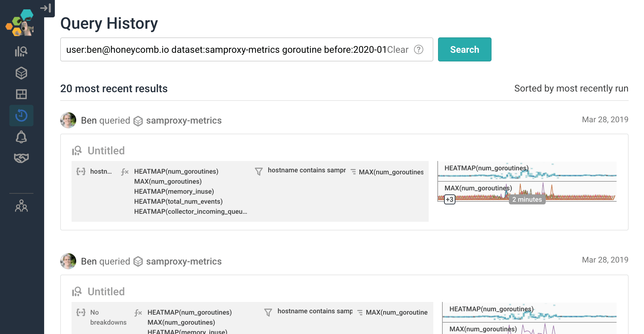Image resolution: width=644 pixels, height=334 pixels.
Task: Click Ben's avatar on first result
Action: point(68,120)
